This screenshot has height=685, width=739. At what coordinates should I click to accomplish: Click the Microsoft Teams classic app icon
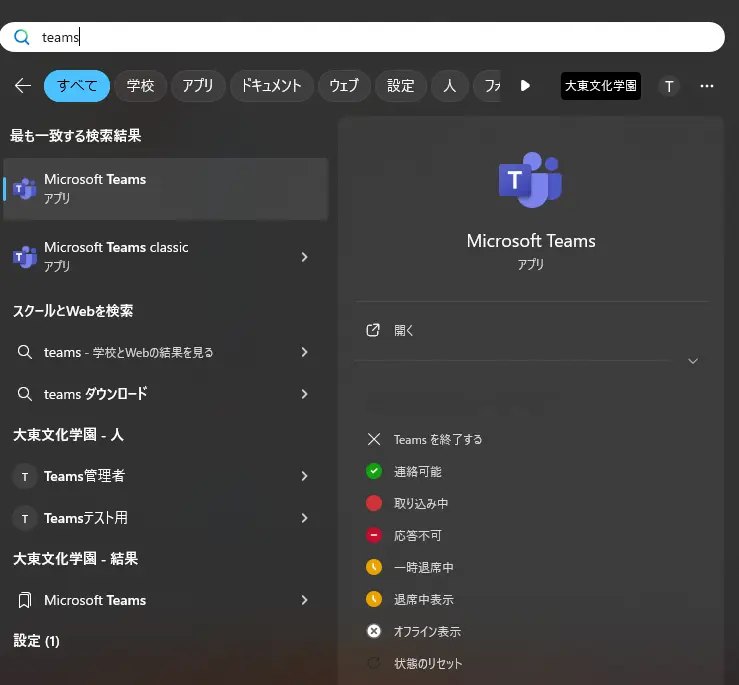(25, 257)
